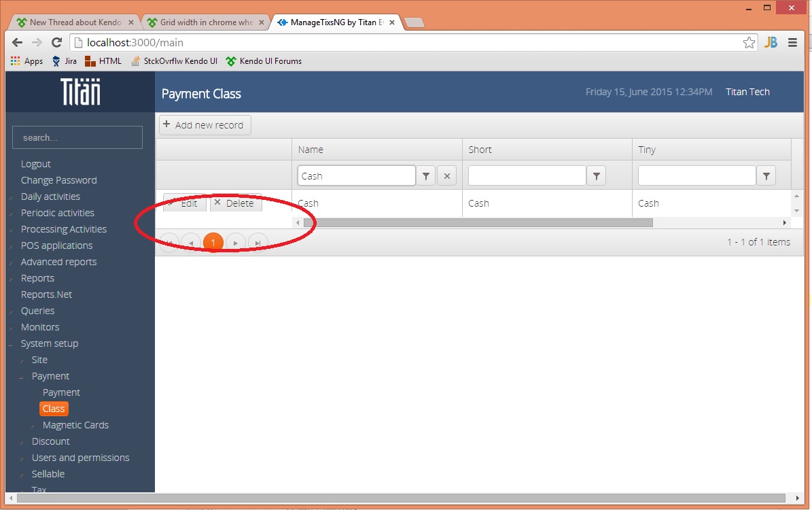The height and width of the screenshot is (510, 812).
Task: Close the Grid width in chrome tab
Action: pos(262,22)
